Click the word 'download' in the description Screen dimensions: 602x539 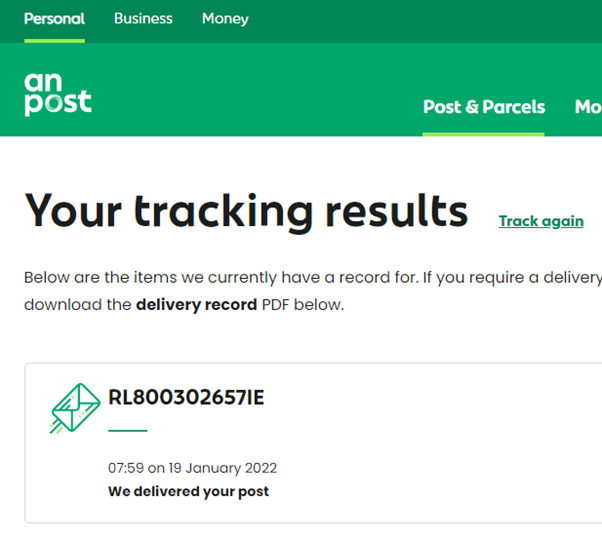click(x=62, y=305)
